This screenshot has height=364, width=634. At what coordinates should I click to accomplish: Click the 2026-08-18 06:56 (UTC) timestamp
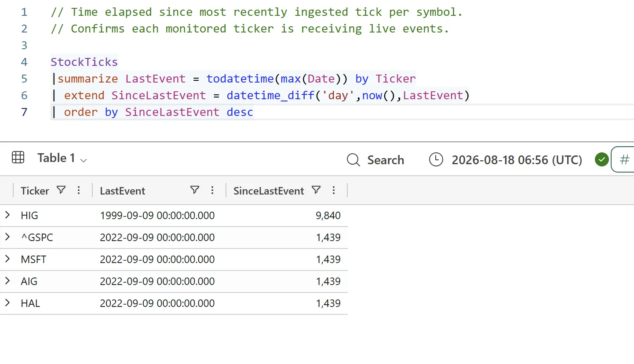[x=517, y=160]
